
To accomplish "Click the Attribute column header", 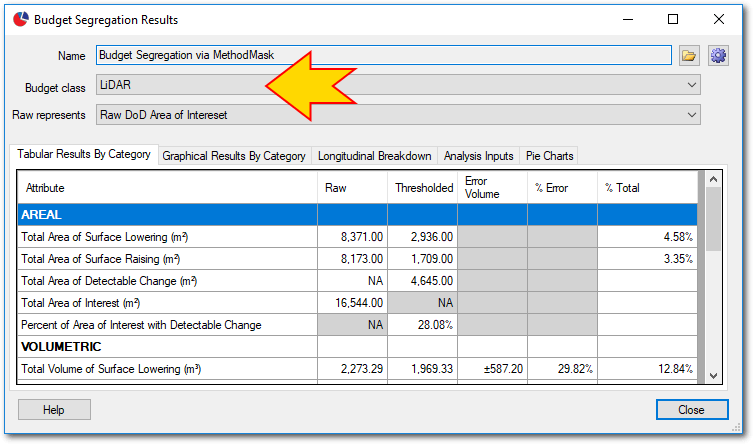I will click(x=167, y=188).
